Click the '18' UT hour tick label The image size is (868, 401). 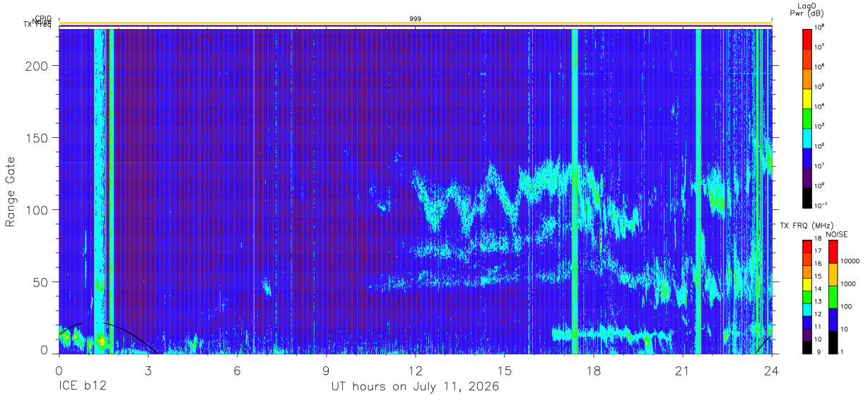click(x=593, y=369)
